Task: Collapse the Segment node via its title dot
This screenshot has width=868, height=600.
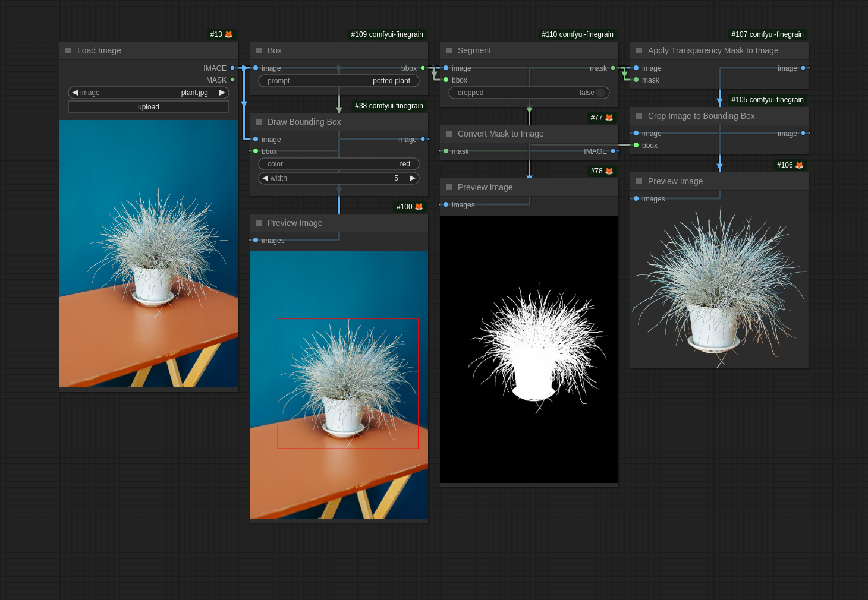Action: coord(449,50)
